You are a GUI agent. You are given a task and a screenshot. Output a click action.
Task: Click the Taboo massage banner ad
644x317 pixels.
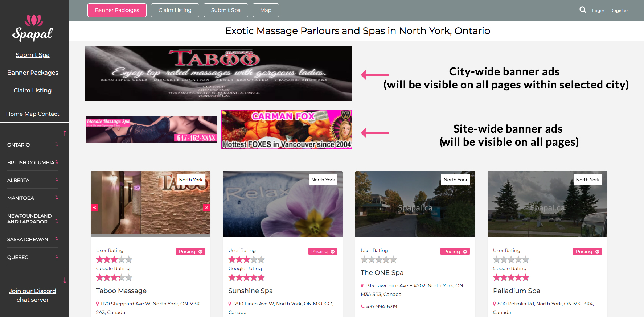(219, 74)
